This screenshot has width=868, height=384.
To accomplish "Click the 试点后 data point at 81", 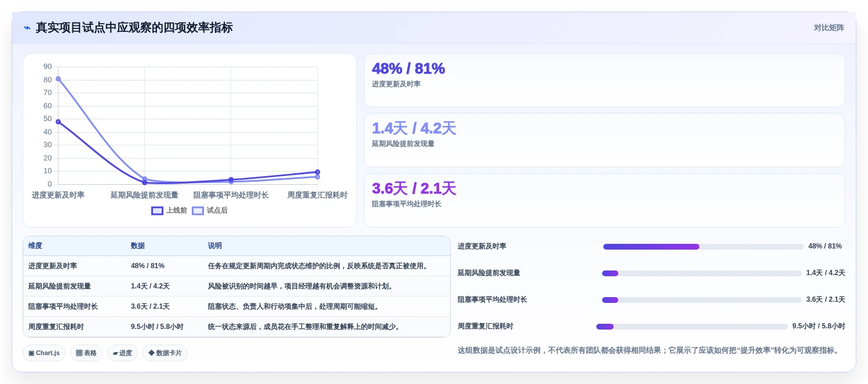I will tap(58, 79).
